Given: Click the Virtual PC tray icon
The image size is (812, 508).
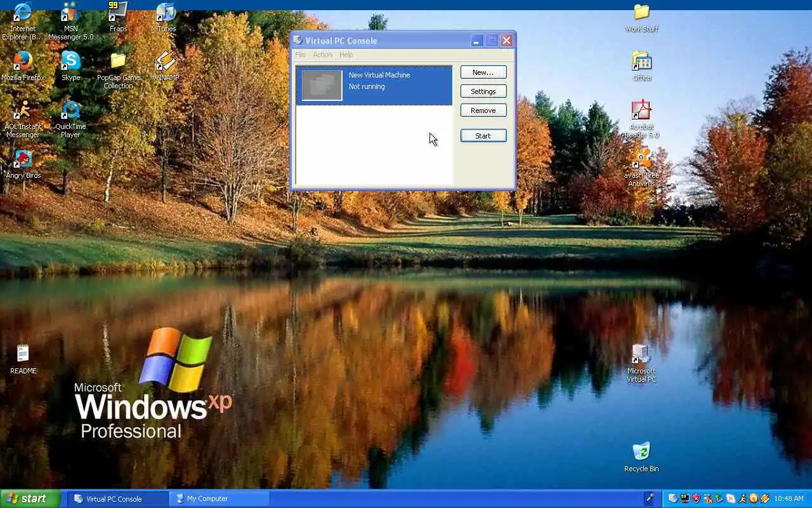Looking at the screenshot, I should [672, 498].
